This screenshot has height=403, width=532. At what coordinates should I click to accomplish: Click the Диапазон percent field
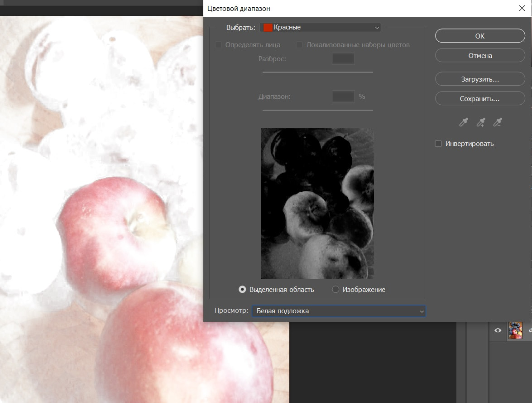pyautogui.click(x=343, y=97)
